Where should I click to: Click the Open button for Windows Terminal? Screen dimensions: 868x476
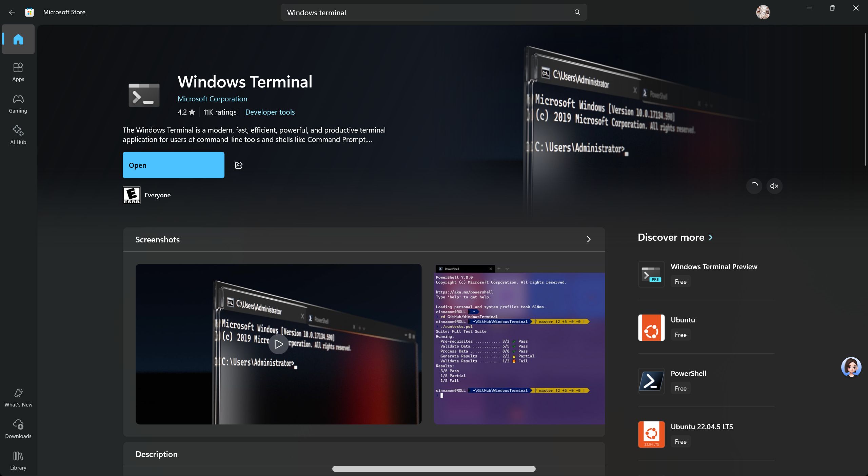[x=173, y=165]
